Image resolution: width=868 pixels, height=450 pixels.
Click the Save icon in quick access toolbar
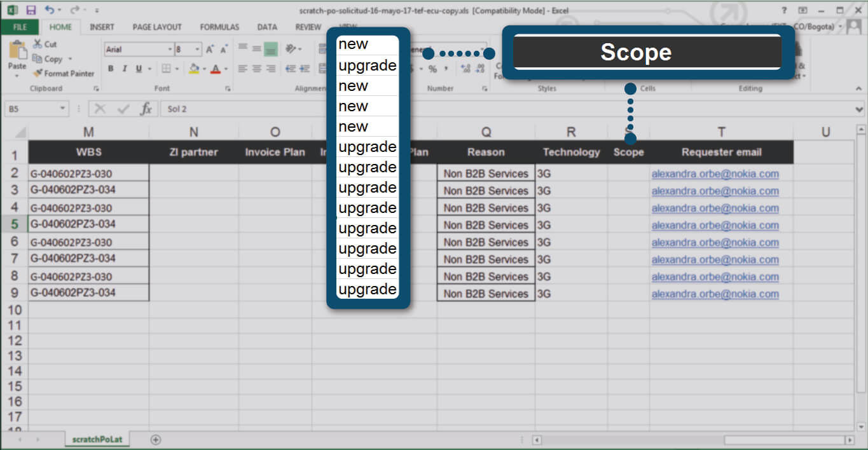click(31, 10)
